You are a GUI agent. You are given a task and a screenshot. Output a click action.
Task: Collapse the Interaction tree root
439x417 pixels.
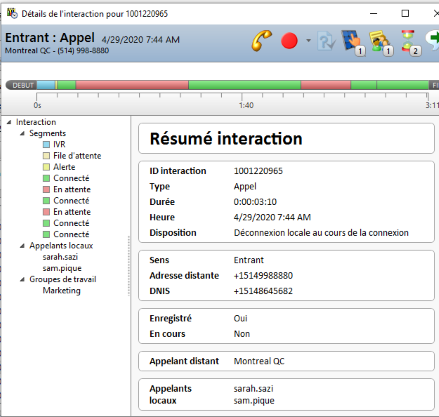click(x=9, y=122)
